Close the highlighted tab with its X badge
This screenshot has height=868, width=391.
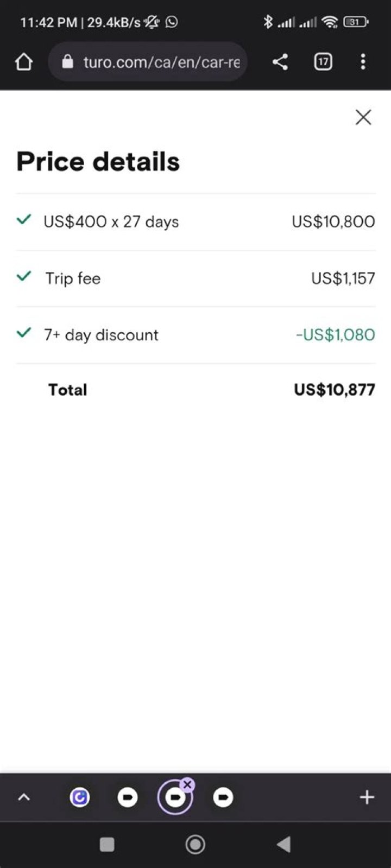point(187,784)
